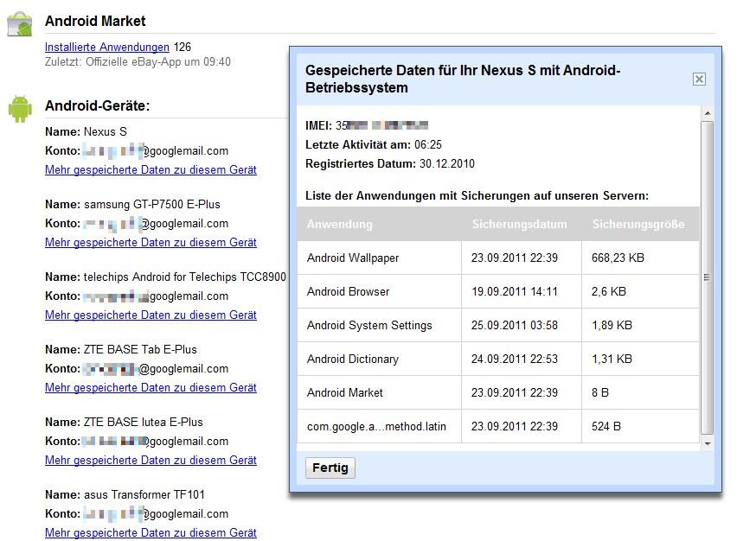Click the Android Market heading
The width and height of the screenshot is (756, 541).
pos(95,22)
